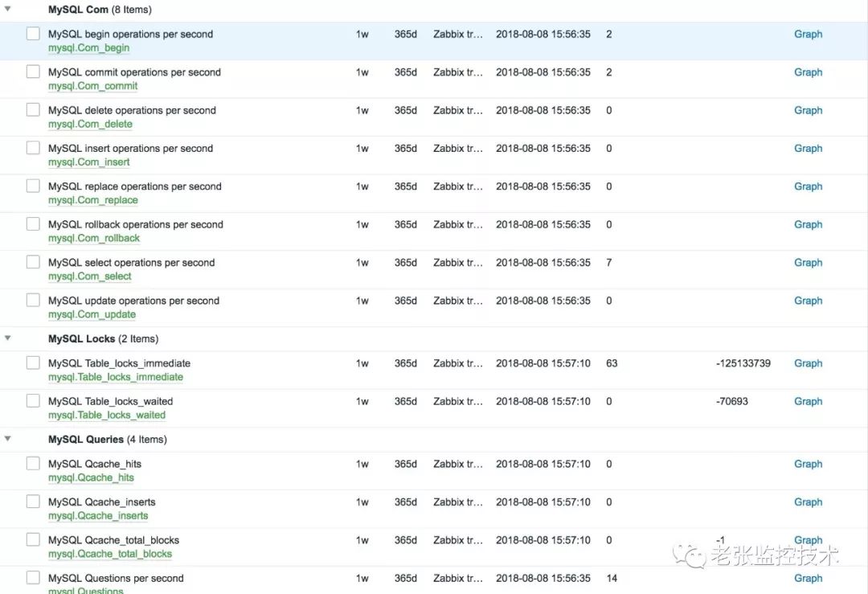Open Graph for MySQL insert operations

[x=808, y=149]
